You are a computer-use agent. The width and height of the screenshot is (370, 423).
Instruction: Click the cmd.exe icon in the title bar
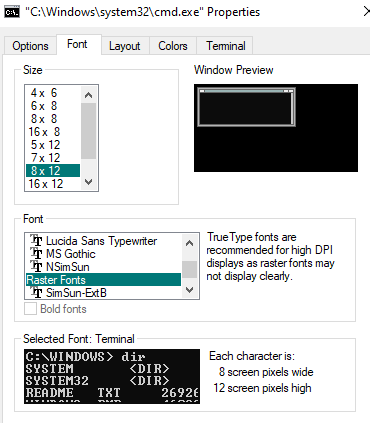(x=12, y=12)
